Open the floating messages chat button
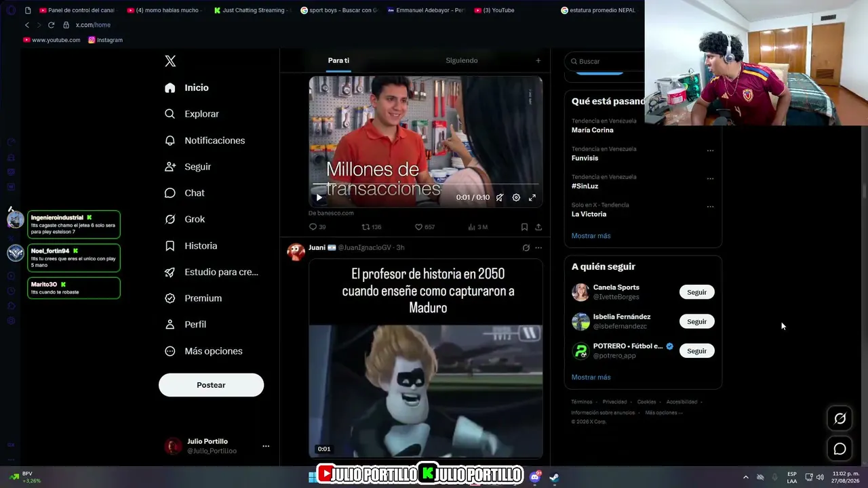The image size is (868, 488). point(840,449)
